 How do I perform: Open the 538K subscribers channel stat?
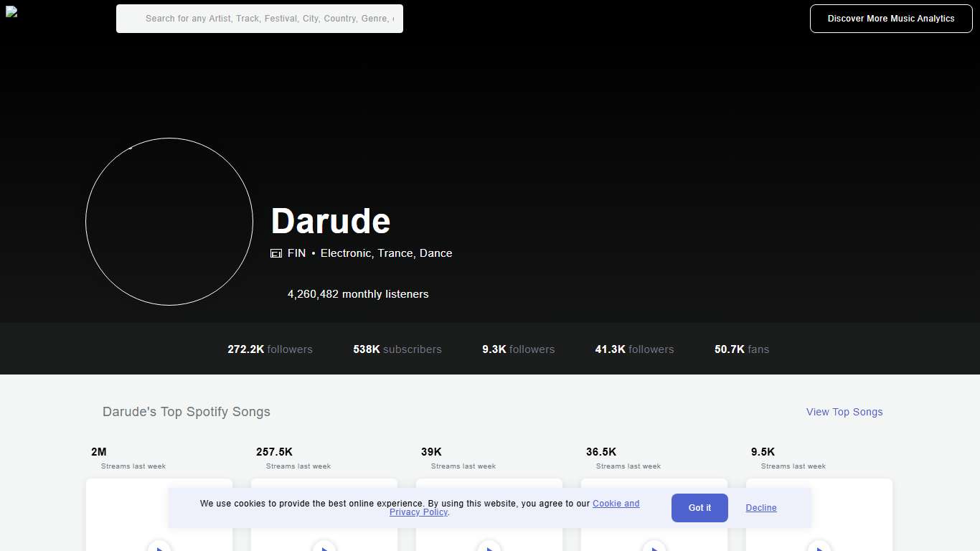pyautogui.click(x=397, y=349)
